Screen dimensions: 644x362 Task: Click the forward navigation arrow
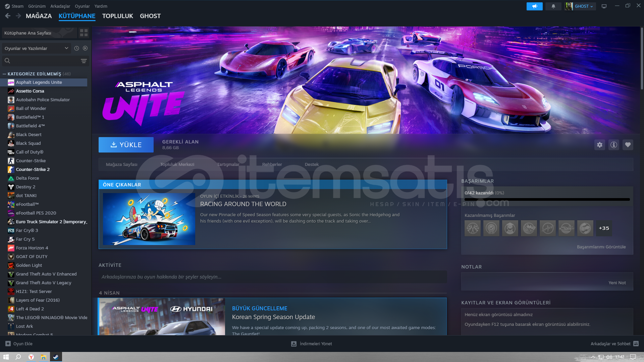pos(18,16)
